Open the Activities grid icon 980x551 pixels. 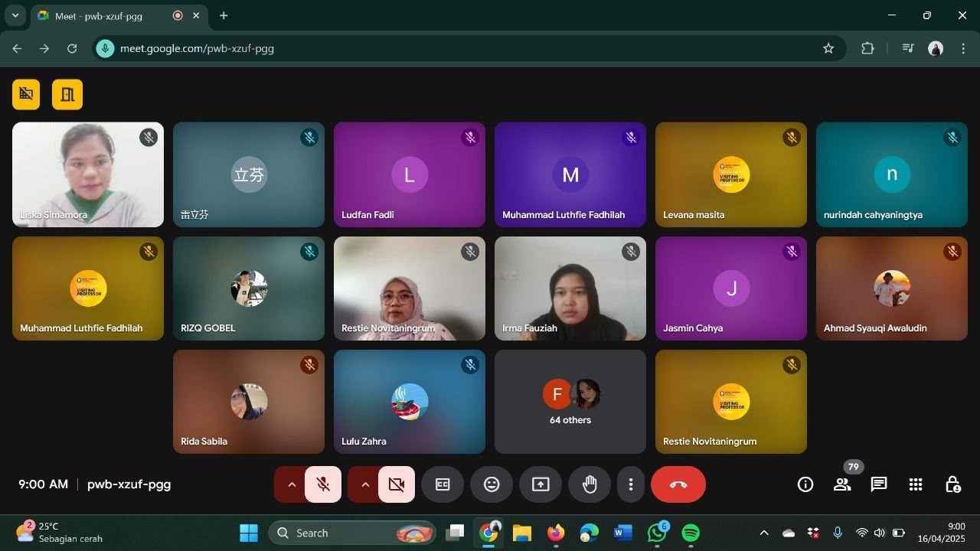916,484
